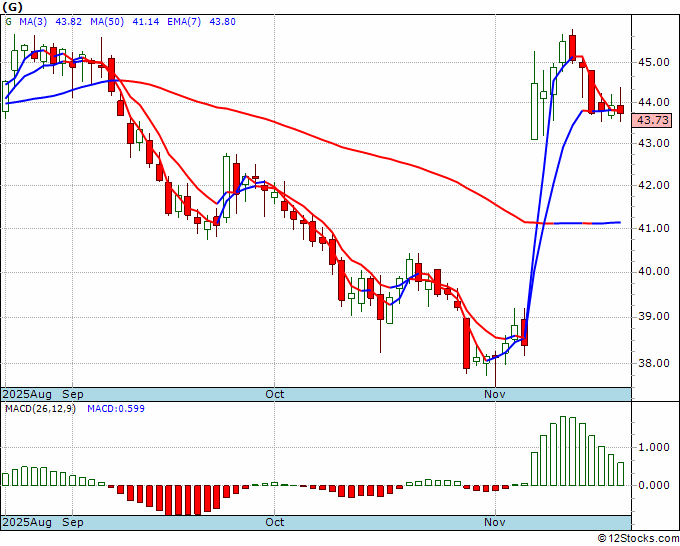Viewport: 680px width, 546px height.
Task: Click the (G) ticker title
Action: (13, 7)
